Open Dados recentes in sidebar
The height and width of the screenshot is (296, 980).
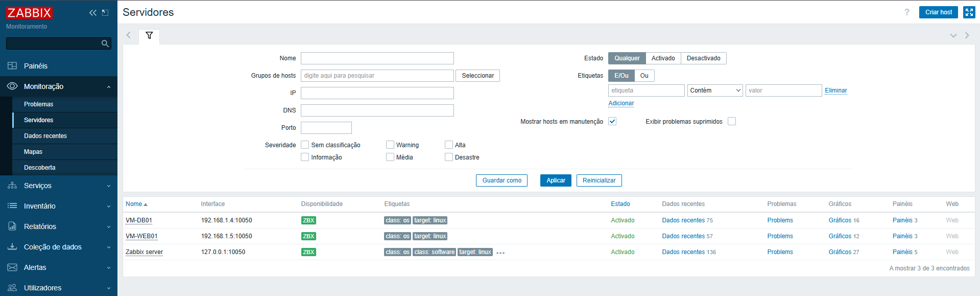[x=45, y=136]
